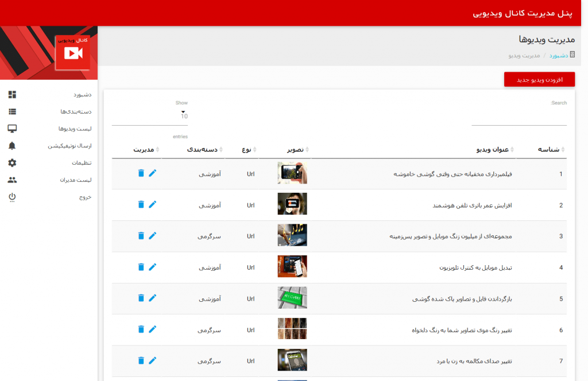Sort by نوع column
588x381 pixels.
point(249,150)
